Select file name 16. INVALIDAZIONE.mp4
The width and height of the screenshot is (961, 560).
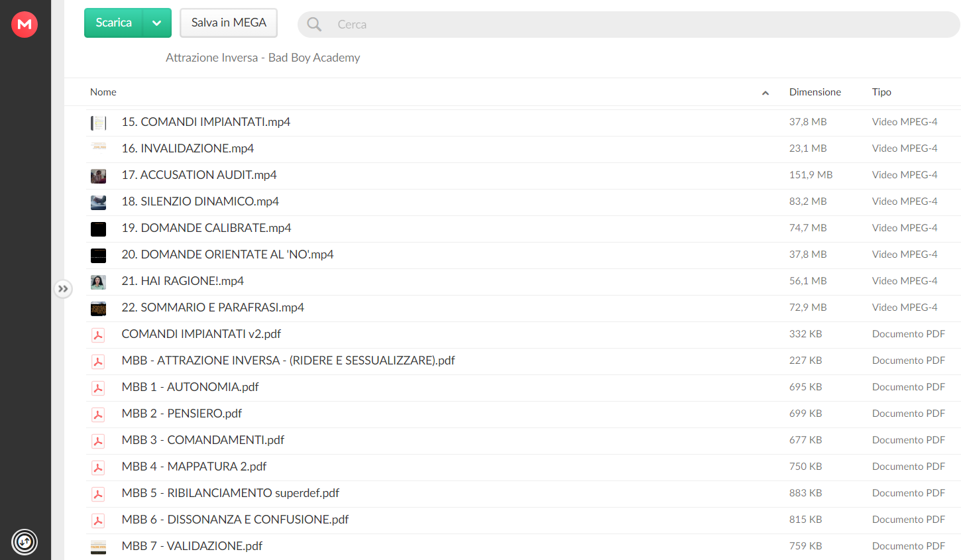coord(188,148)
